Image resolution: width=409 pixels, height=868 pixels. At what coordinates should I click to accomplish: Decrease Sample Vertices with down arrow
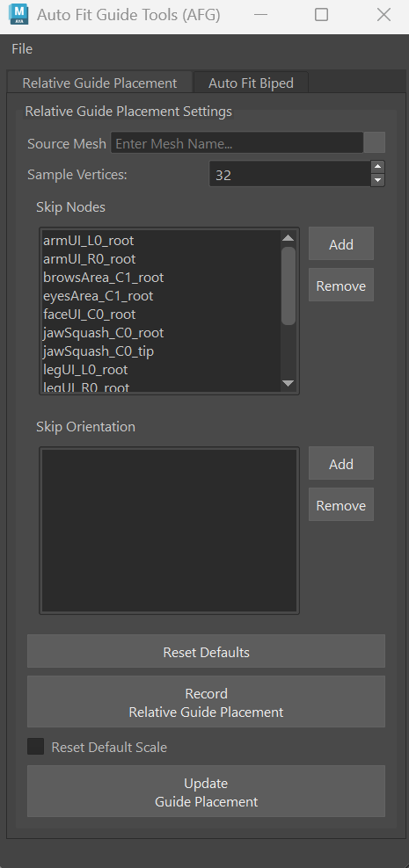(x=378, y=180)
